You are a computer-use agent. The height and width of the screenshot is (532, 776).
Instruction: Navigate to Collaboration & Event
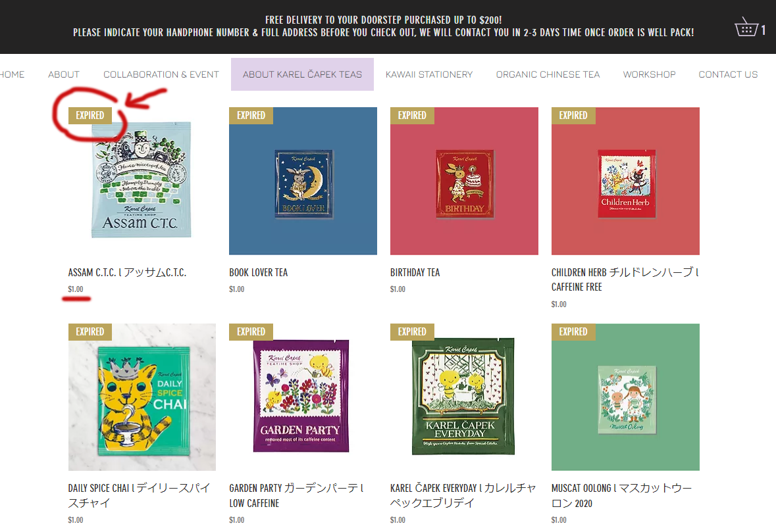[x=161, y=74]
